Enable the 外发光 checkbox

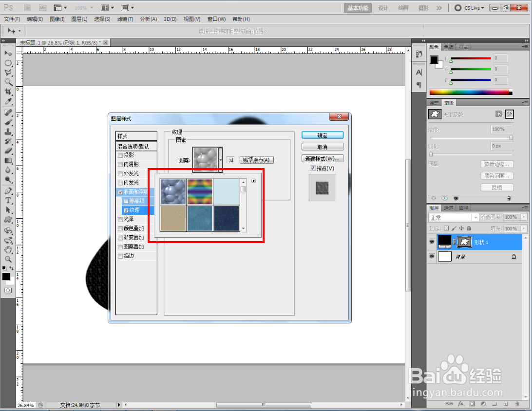pyautogui.click(x=120, y=174)
